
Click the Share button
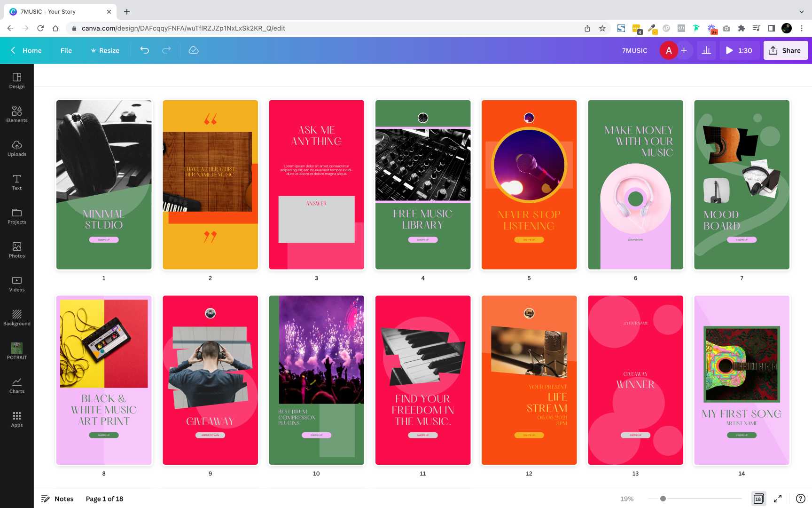[785, 50]
